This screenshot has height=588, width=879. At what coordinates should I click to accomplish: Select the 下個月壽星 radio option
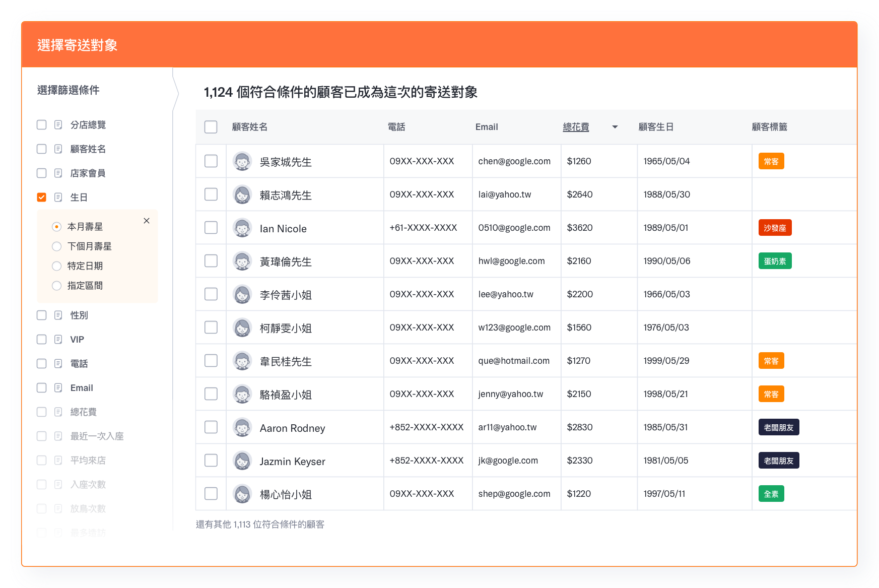coord(57,246)
